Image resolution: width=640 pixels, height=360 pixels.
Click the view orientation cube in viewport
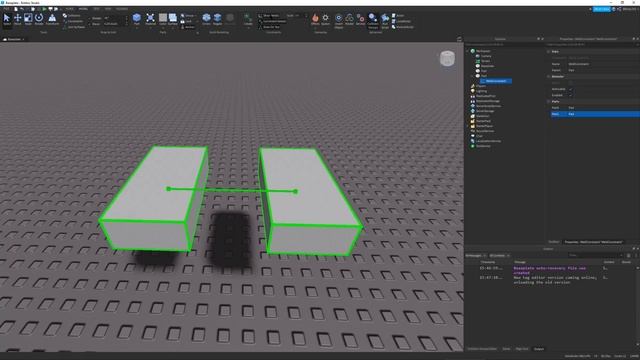(x=447, y=58)
